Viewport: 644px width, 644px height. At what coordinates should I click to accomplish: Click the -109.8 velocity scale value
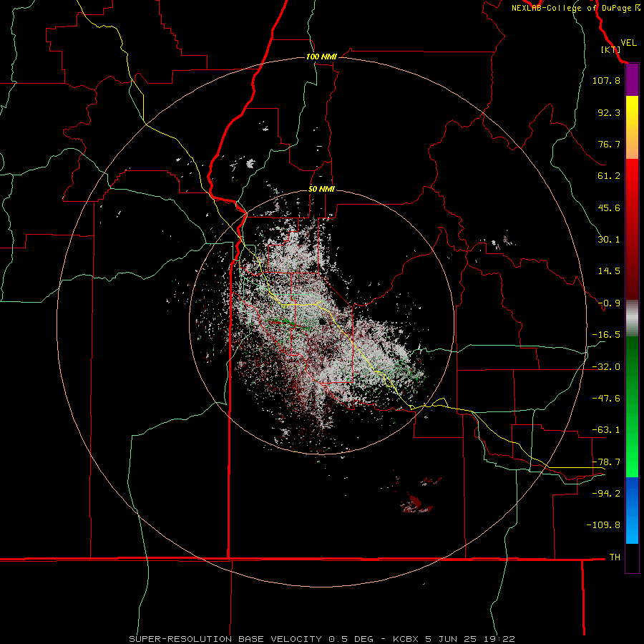603,525
